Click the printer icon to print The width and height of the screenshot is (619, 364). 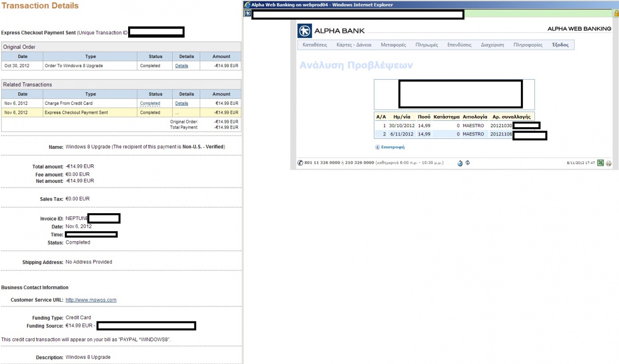608,163
